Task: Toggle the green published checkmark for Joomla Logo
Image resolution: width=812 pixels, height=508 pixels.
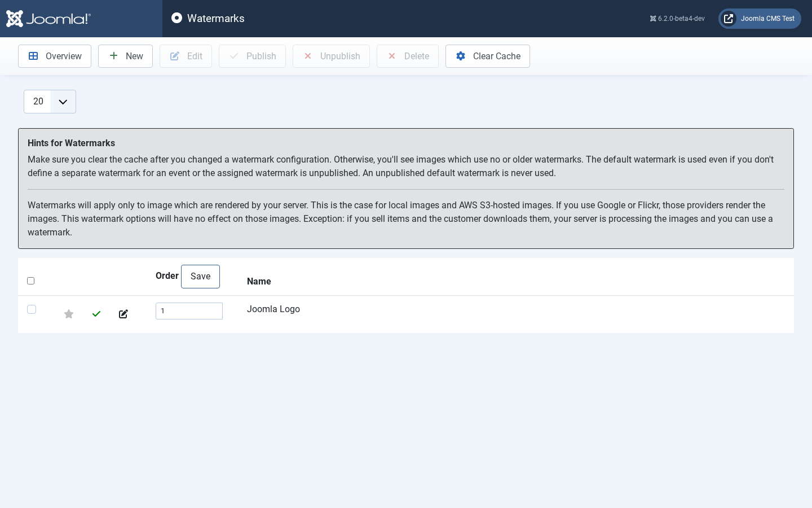Action: pos(96,314)
